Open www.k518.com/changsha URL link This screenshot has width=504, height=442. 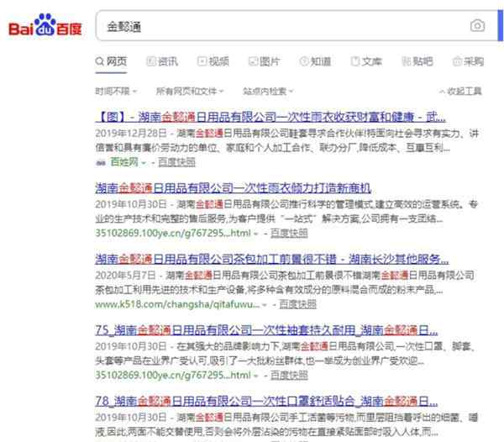tap(177, 304)
